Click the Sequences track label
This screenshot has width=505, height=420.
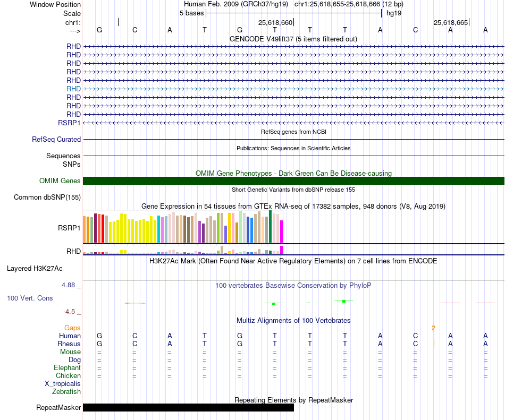(63, 156)
